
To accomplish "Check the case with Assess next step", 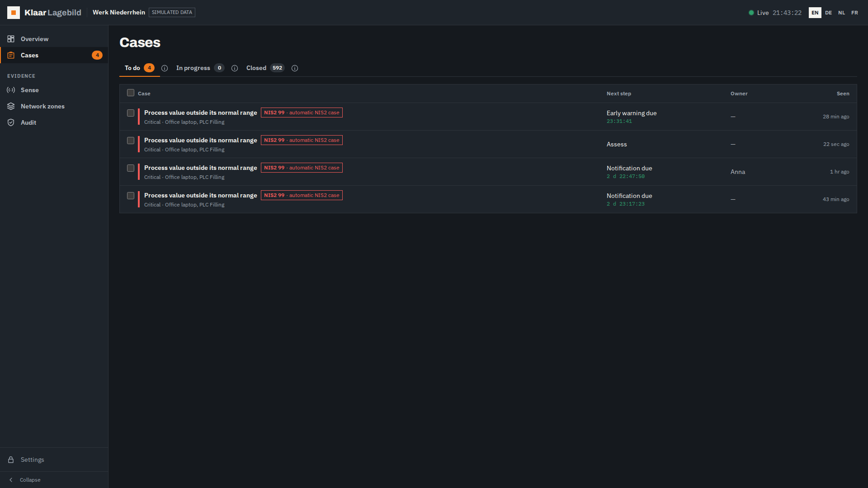I will point(131,141).
